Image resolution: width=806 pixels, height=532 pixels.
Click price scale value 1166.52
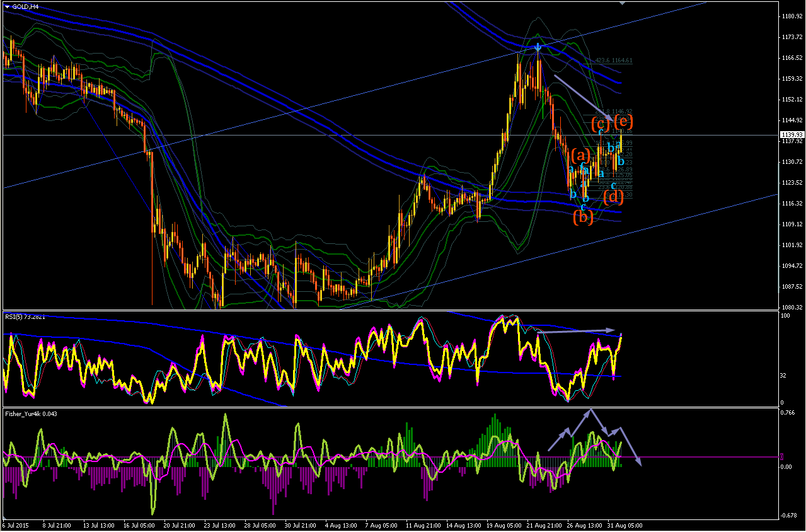(x=791, y=58)
